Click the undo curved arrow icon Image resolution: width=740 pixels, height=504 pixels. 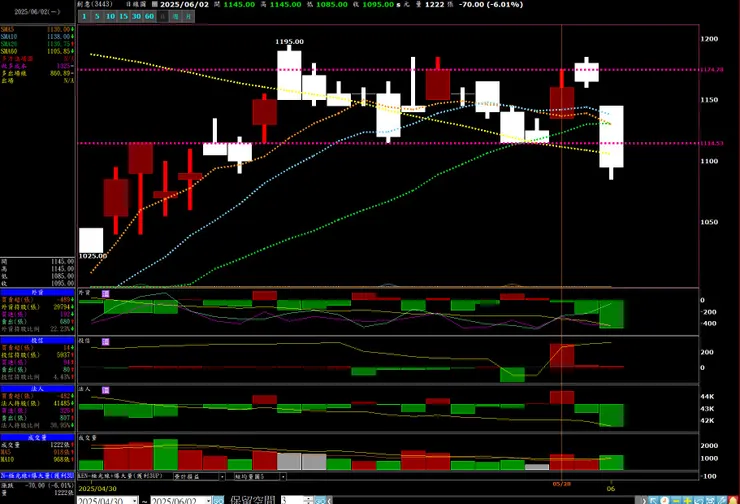[x=699, y=501]
